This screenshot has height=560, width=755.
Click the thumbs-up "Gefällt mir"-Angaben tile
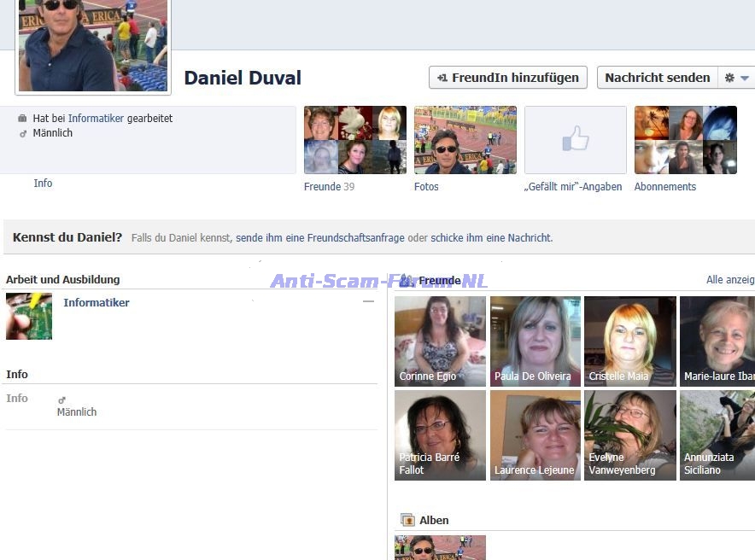pos(575,140)
